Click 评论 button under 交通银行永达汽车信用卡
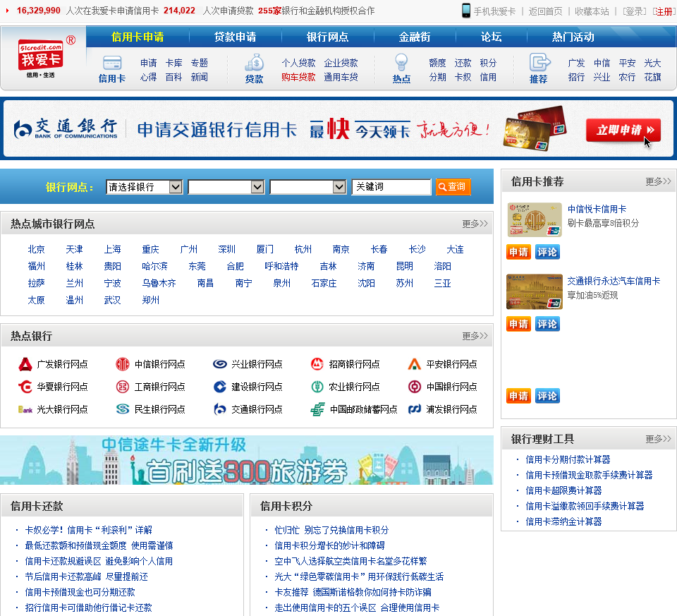This screenshot has width=677, height=616. pyautogui.click(x=547, y=324)
